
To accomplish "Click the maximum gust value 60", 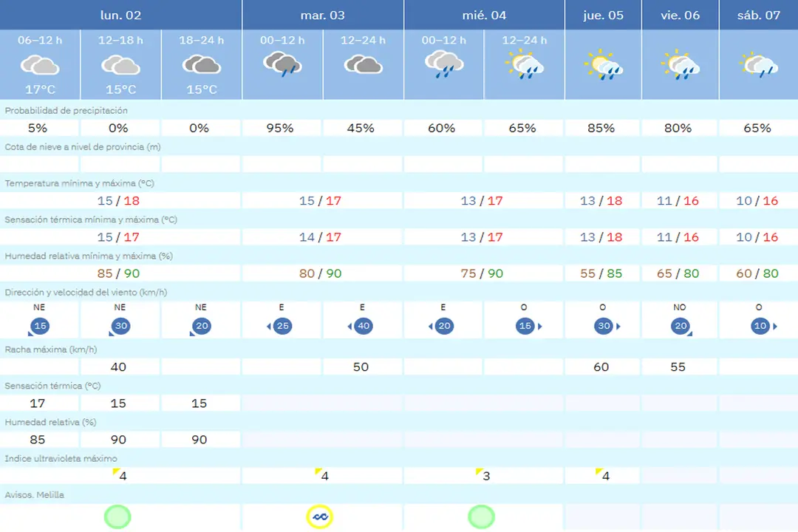I will click(x=601, y=367).
